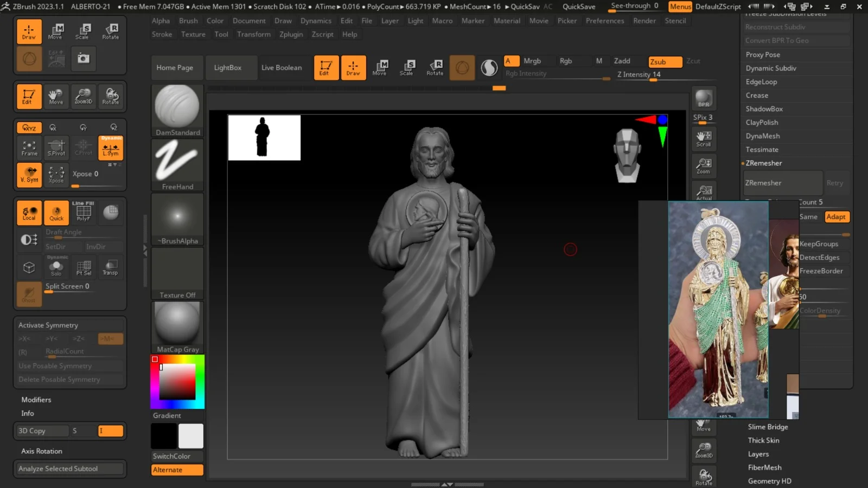
Task: Open the LightBox browser
Action: 227,68
